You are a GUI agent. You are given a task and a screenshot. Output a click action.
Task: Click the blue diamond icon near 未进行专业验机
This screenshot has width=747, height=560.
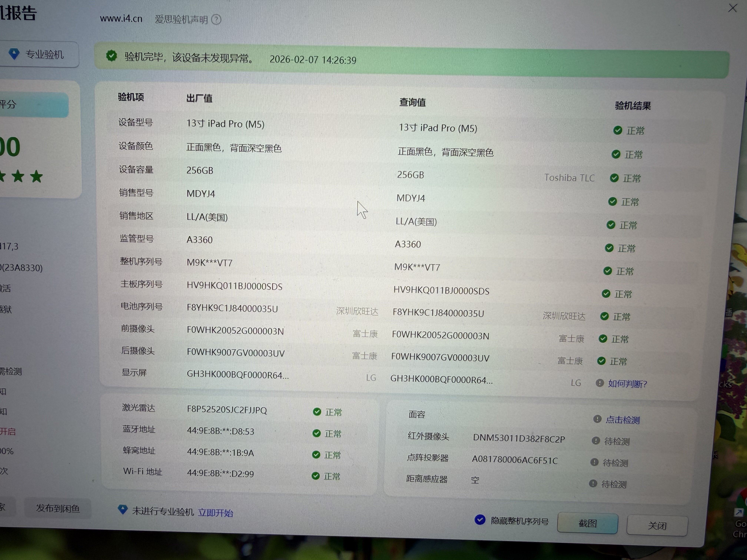tap(123, 509)
